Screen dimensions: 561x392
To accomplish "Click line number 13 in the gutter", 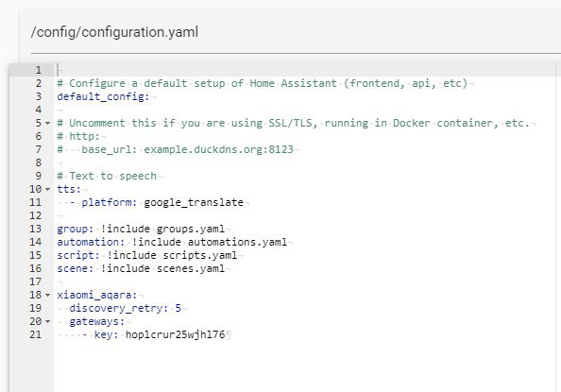I will tap(36, 229).
